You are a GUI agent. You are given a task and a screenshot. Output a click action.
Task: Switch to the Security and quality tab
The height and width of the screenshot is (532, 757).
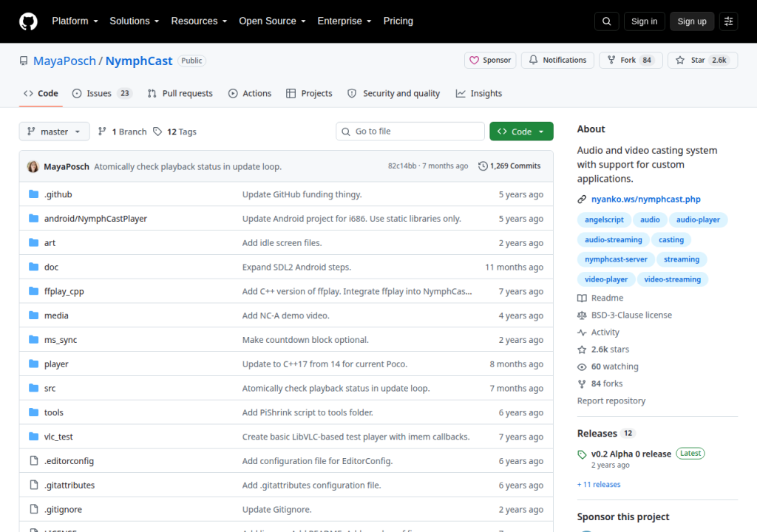(x=393, y=93)
